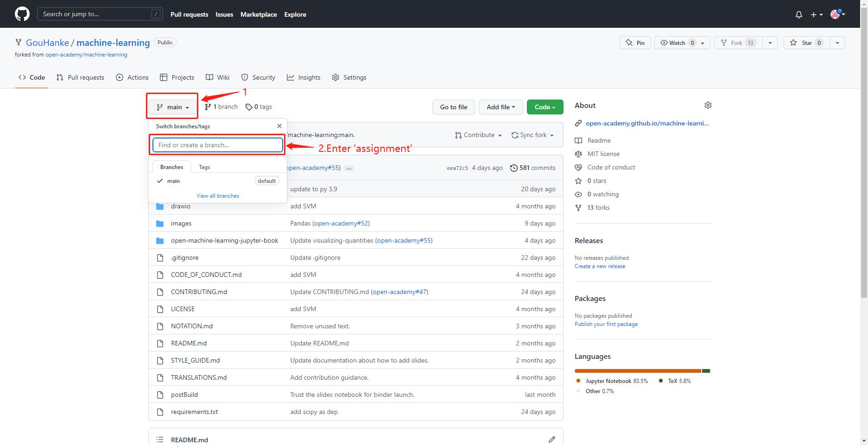Open the drawio folder
This screenshot has width=868, height=445.
[x=181, y=206]
